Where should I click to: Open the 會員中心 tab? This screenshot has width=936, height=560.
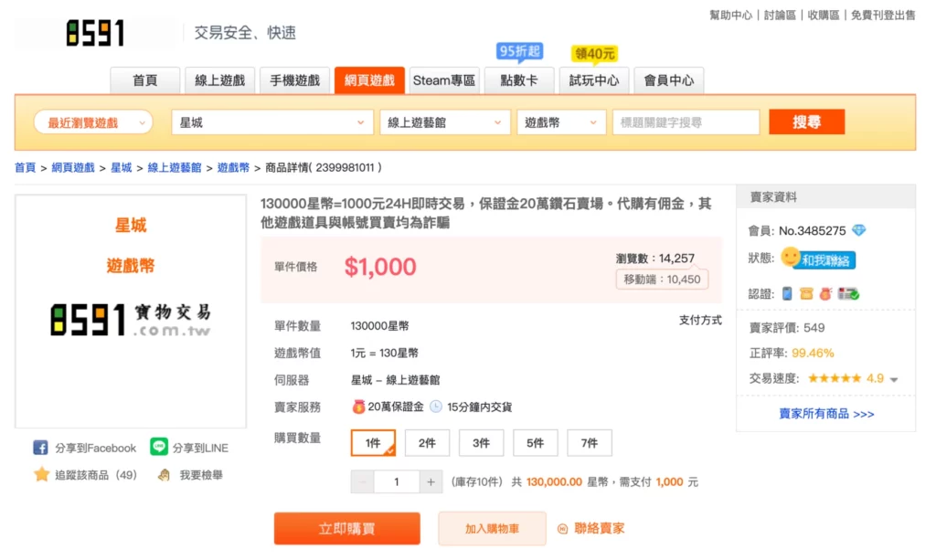pyautogui.click(x=668, y=80)
